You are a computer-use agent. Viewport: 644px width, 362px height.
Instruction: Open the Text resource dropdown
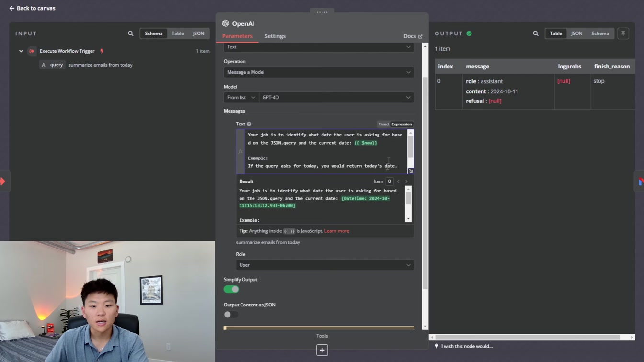coord(319,47)
